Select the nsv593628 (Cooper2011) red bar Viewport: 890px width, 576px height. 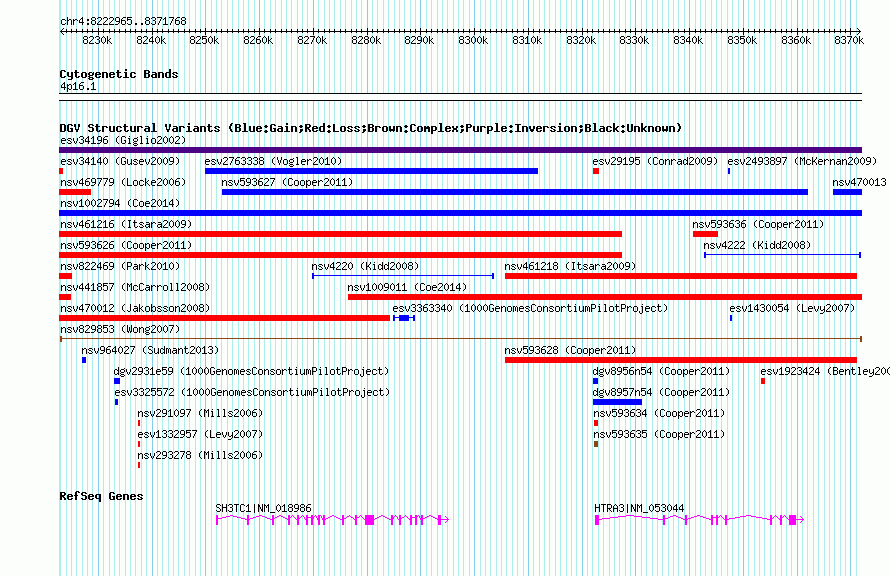[x=681, y=360]
